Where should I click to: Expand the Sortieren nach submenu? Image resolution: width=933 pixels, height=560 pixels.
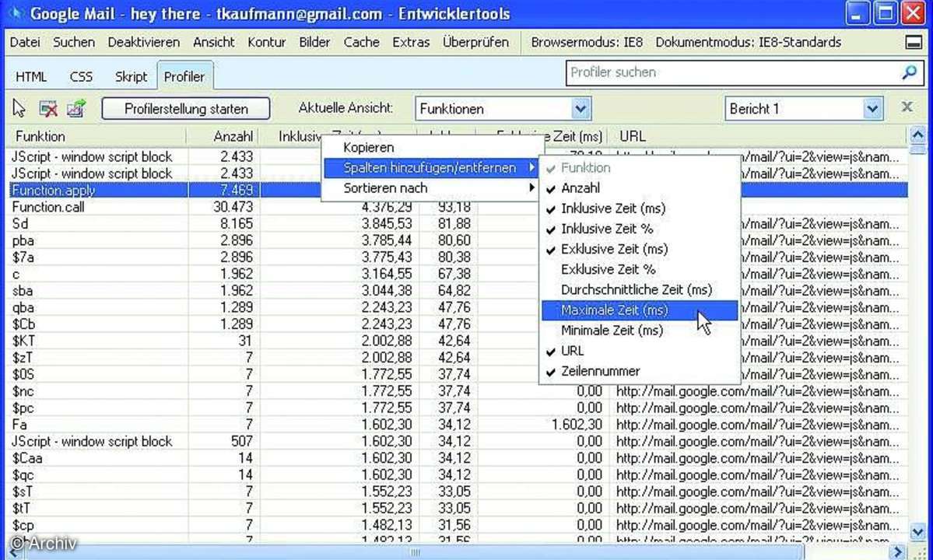click(x=432, y=188)
